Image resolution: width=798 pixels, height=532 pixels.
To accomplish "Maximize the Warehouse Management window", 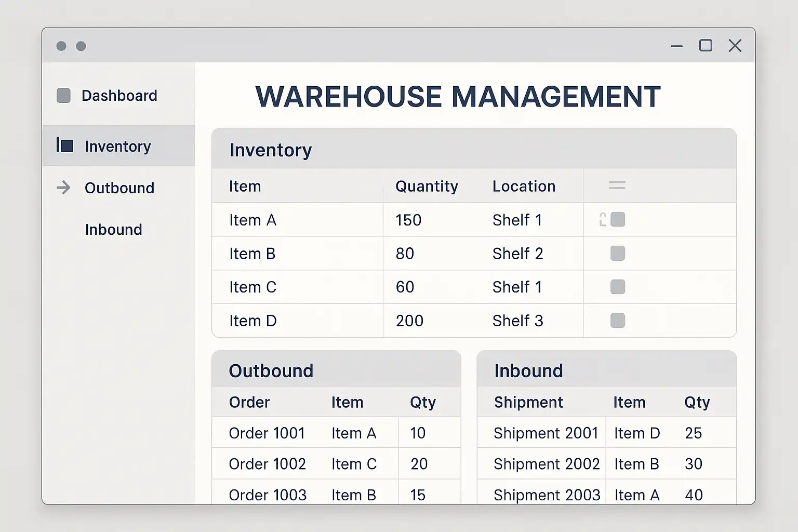I will 706,46.
